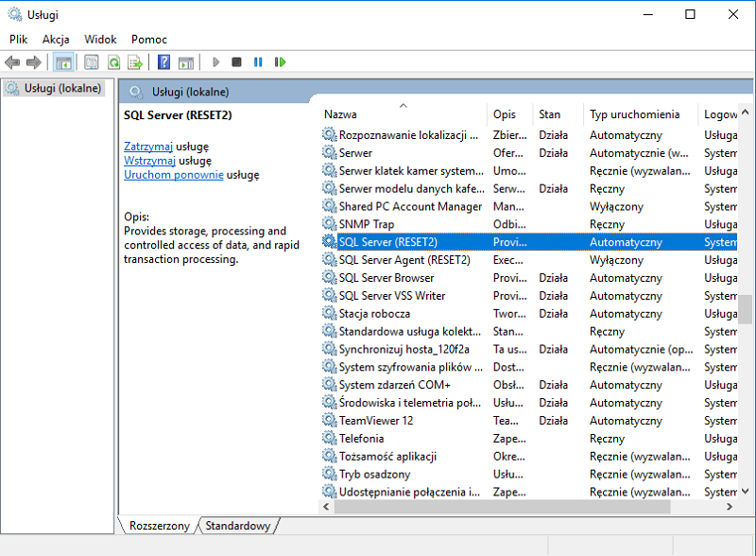Screen dimensions: 756x556
Task: Click Exec... description of SQL Server Agent
Action: [x=507, y=260]
